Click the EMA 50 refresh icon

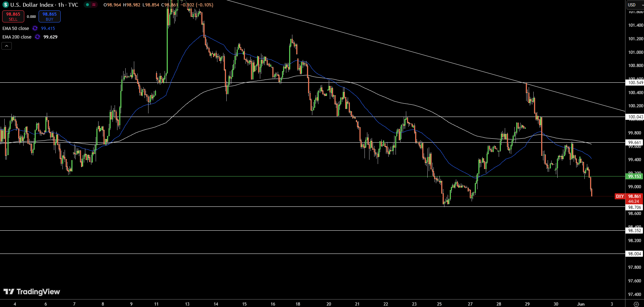35,29
